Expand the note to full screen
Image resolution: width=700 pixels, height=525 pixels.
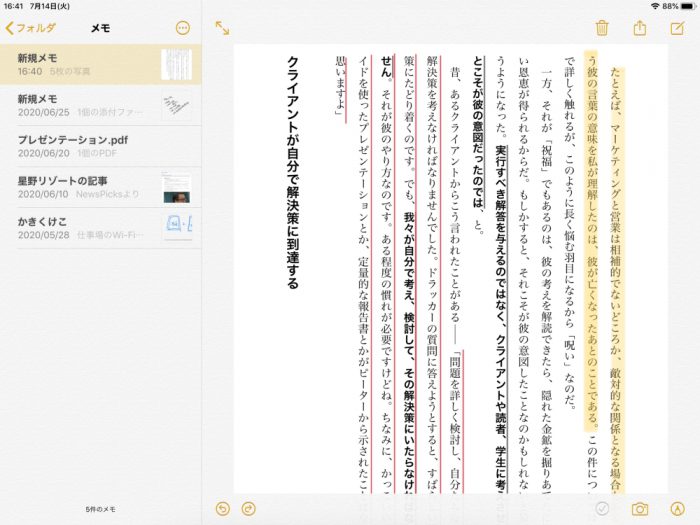[x=222, y=28]
